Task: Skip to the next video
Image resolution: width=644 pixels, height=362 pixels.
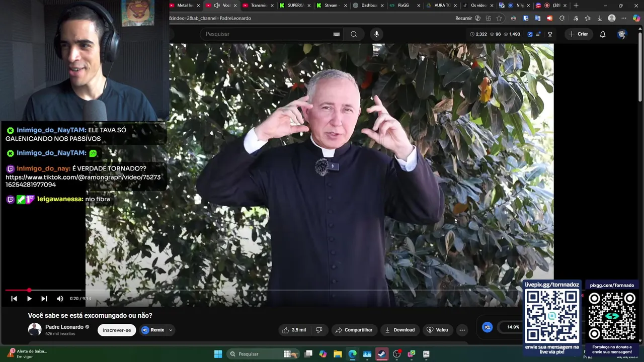Action: pyautogui.click(x=44, y=299)
